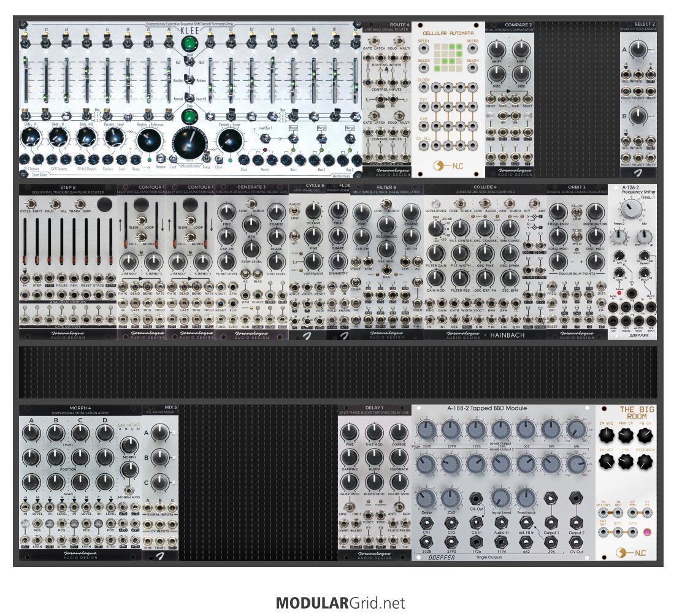Flip the ANTI/SUM switch on DELAY 1
Viewport: 682px width, 616px height.
tap(399, 507)
